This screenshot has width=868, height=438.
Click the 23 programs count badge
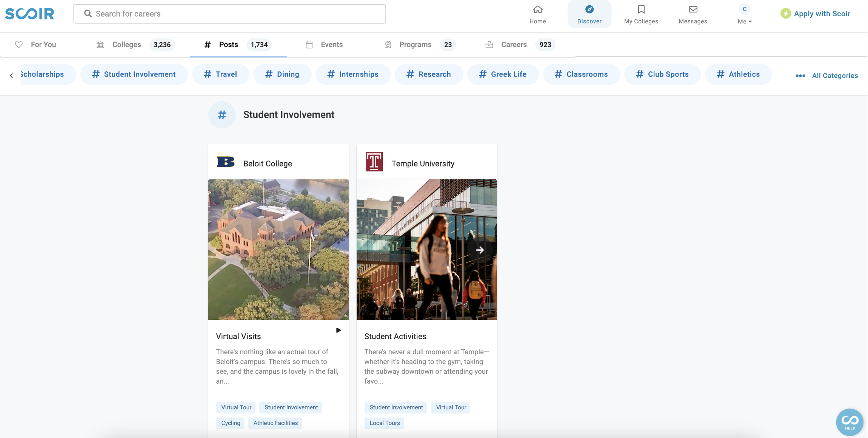pos(448,45)
